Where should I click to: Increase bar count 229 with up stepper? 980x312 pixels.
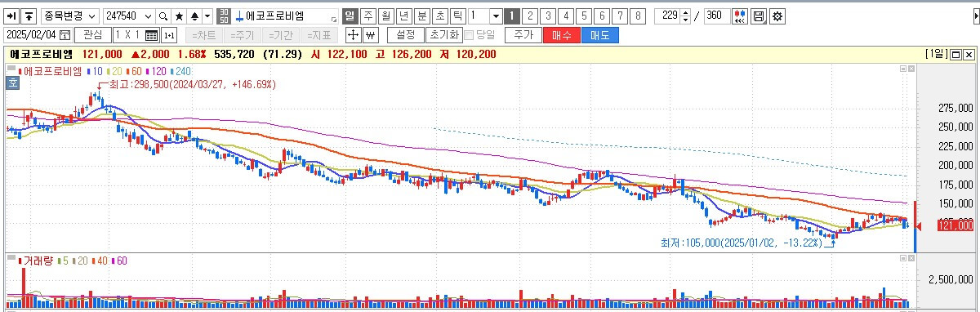click(685, 13)
